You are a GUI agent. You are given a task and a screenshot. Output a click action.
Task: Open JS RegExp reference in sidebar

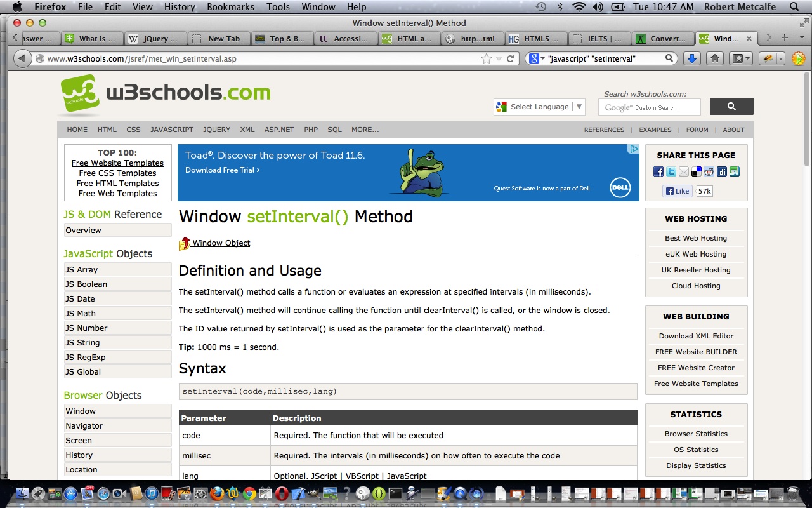[117, 358]
